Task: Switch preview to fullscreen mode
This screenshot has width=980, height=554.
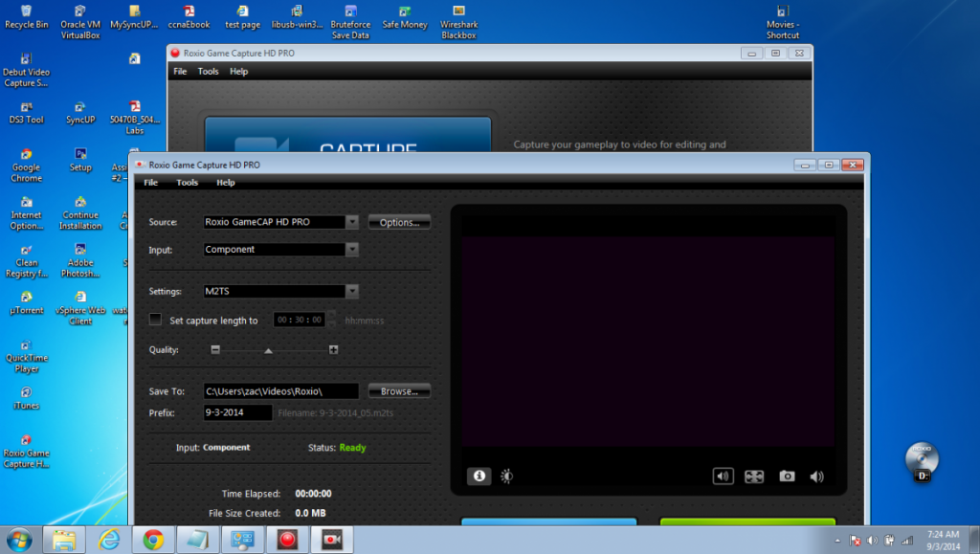Action: (x=754, y=476)
